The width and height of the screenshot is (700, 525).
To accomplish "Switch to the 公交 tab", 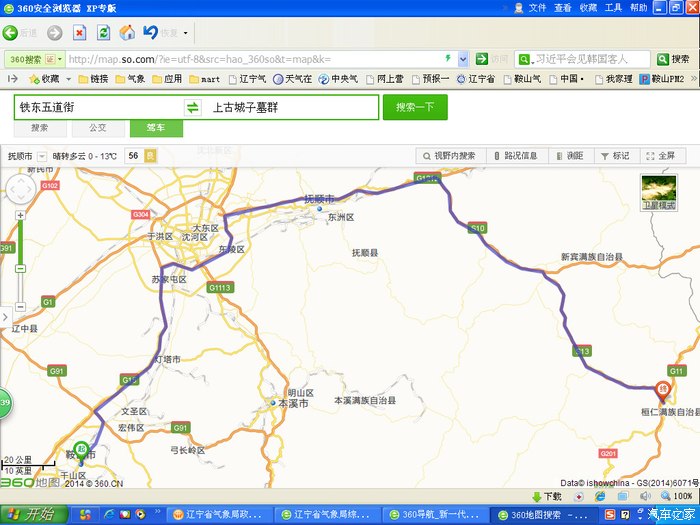I will [98, 128].
